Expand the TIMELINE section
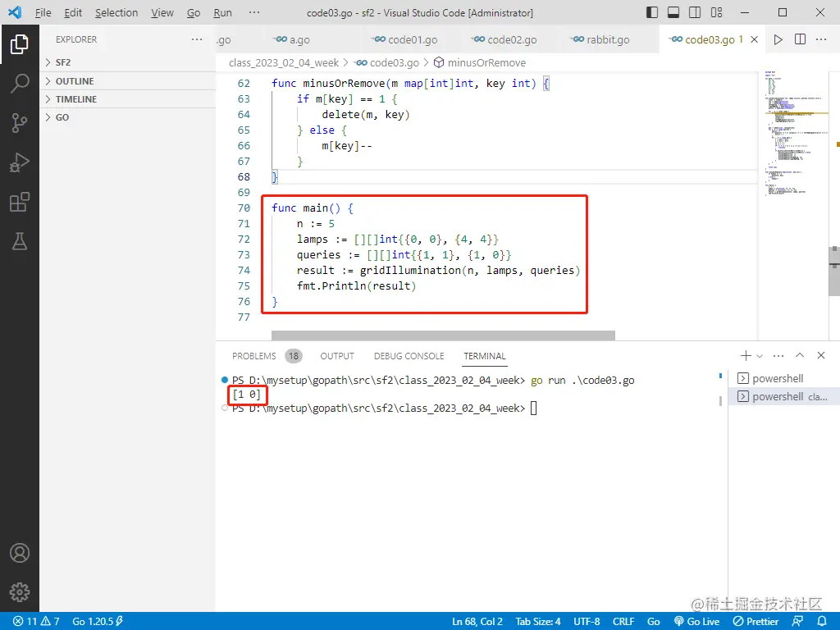Image resolution: width=840 pixels, height=630 pixels. (127, 99)
